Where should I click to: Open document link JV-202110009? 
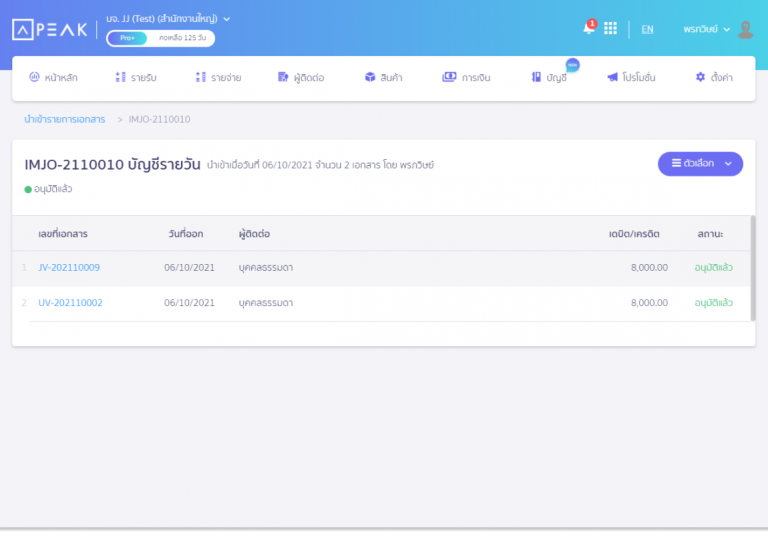tap(69, 267)
